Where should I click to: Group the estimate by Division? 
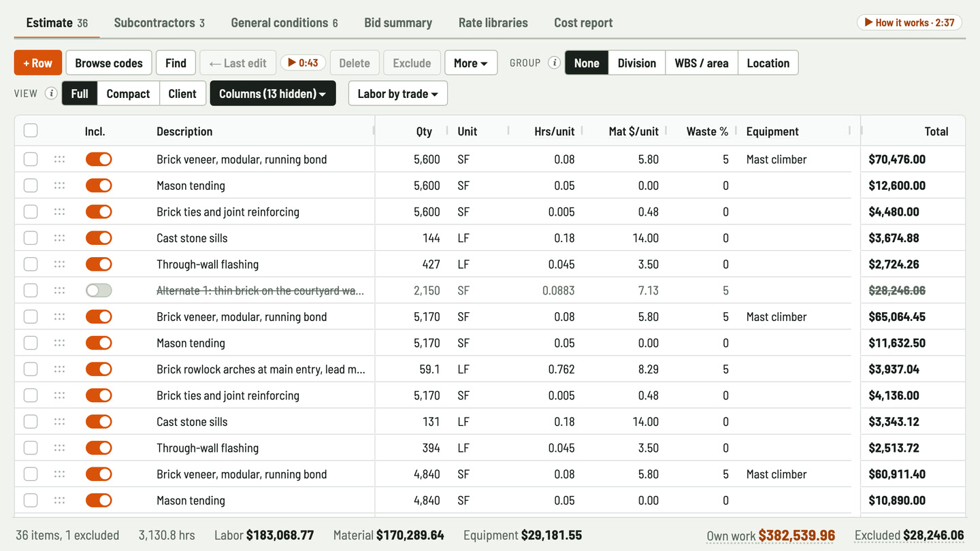coord(637,63)
